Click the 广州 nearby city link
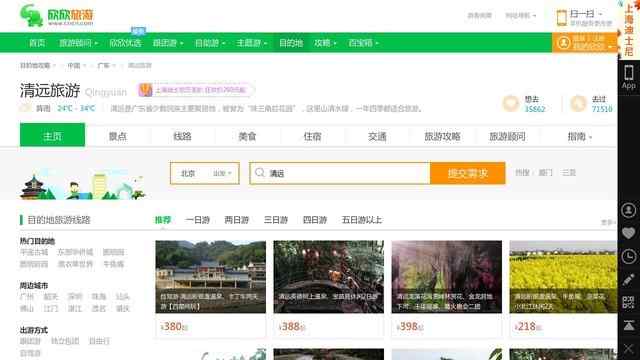The height and width of the screenshot is (360, 640). click(27, 297)
